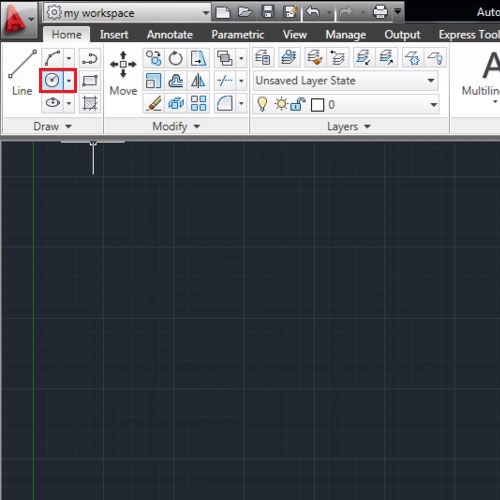Select the Circle draw tool
Viewport: 500px width, 500px height.
coord(52,80)
